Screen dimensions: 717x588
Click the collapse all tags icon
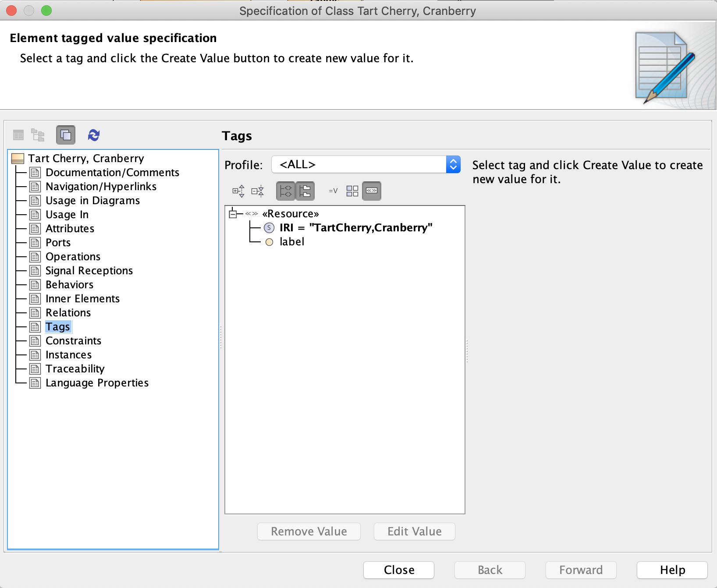(x=258, y=191)
